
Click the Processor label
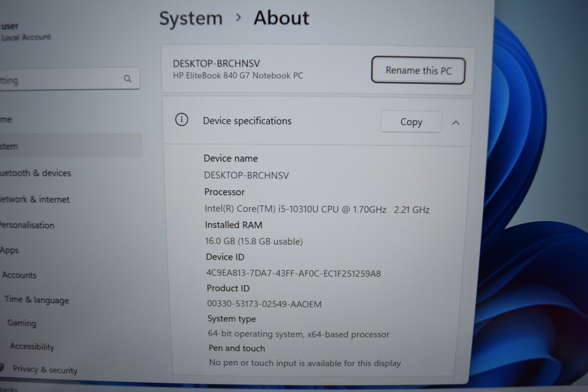[x=224, y=192]
